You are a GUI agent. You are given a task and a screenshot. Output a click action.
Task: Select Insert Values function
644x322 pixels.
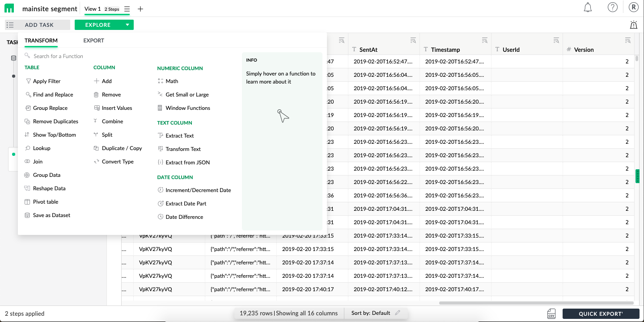(x=113, y=108)
